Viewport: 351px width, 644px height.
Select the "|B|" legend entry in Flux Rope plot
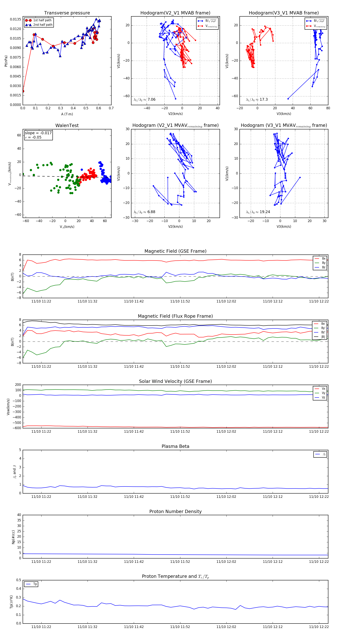click(x=320, y=337)
